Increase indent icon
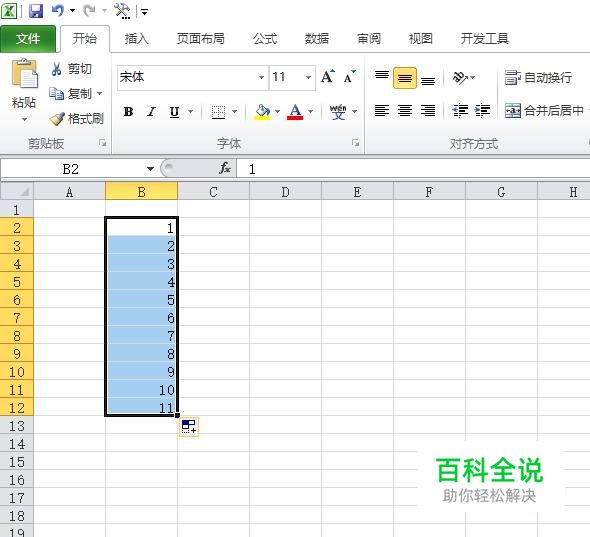Image resolution: width=590 pixels, height=537 pixels. click(x=482, y=111)
